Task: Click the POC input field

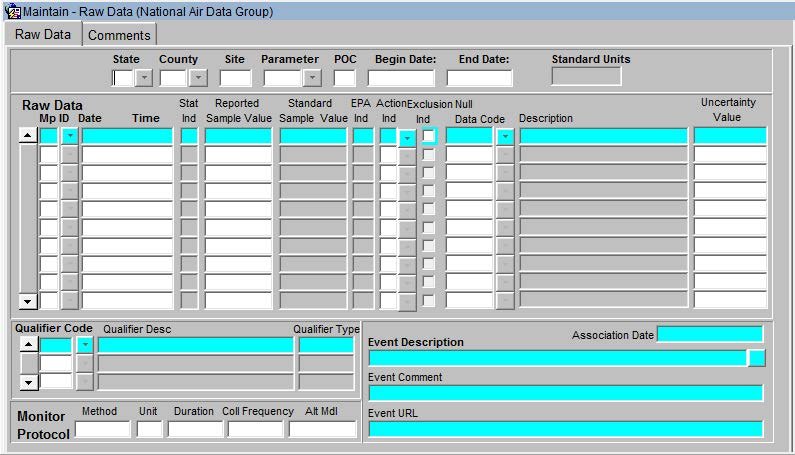Action: [x=344, y=78]
